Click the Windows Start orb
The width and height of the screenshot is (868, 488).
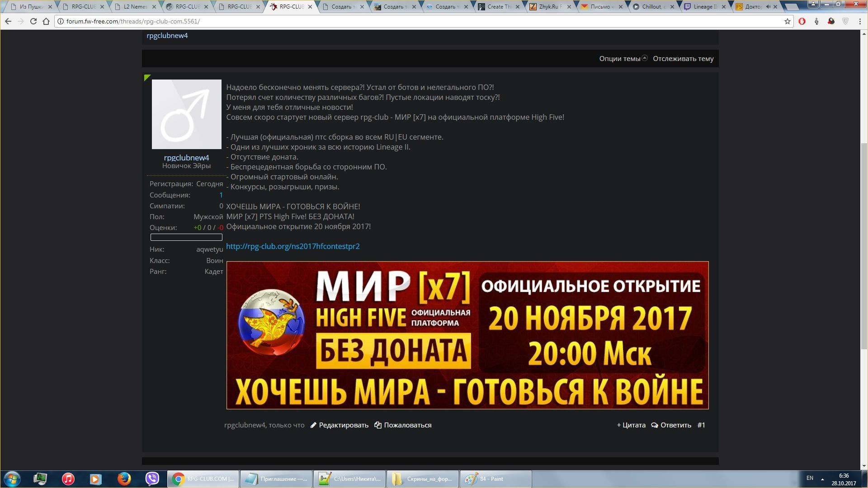pos(12,479)
